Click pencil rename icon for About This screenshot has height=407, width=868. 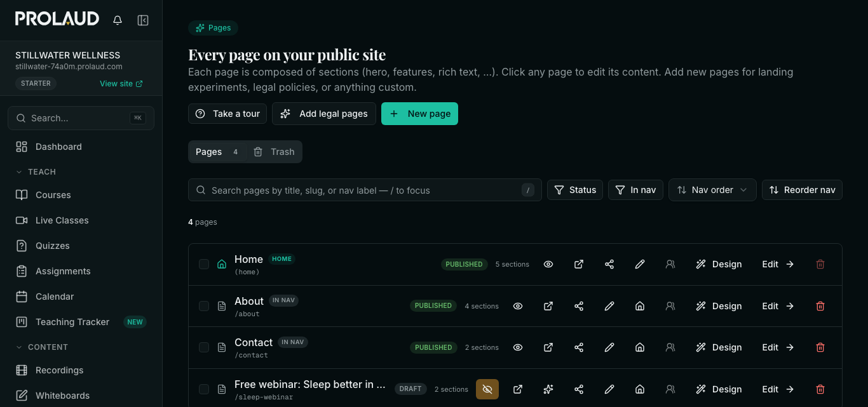[x=609, y=306]
